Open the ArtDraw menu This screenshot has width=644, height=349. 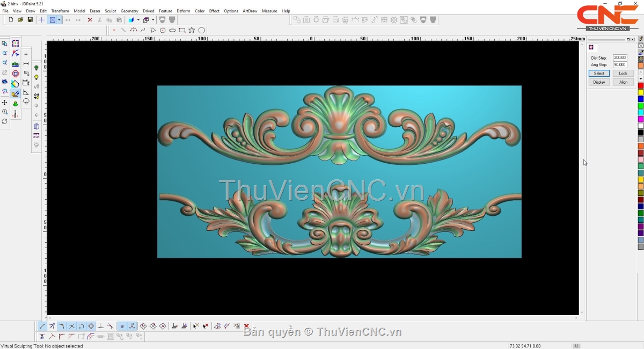250,11
